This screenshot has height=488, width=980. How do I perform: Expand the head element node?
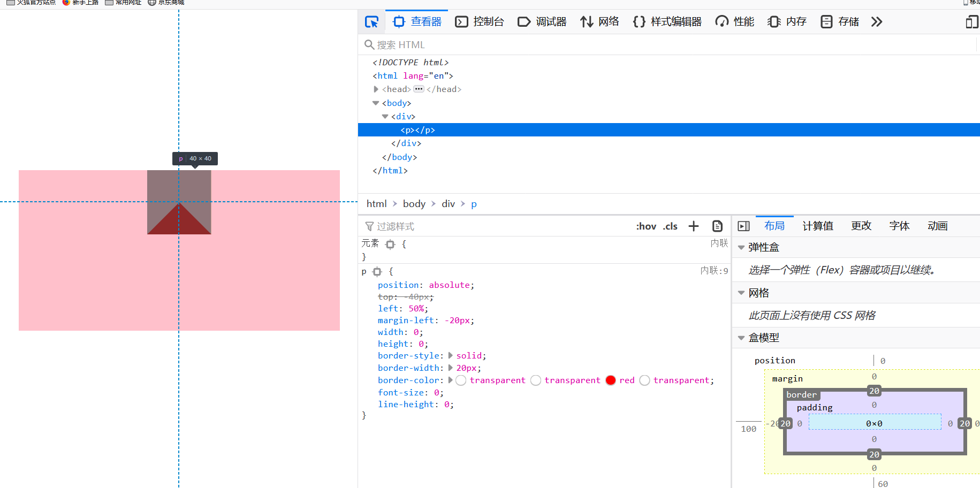[376, 89]
